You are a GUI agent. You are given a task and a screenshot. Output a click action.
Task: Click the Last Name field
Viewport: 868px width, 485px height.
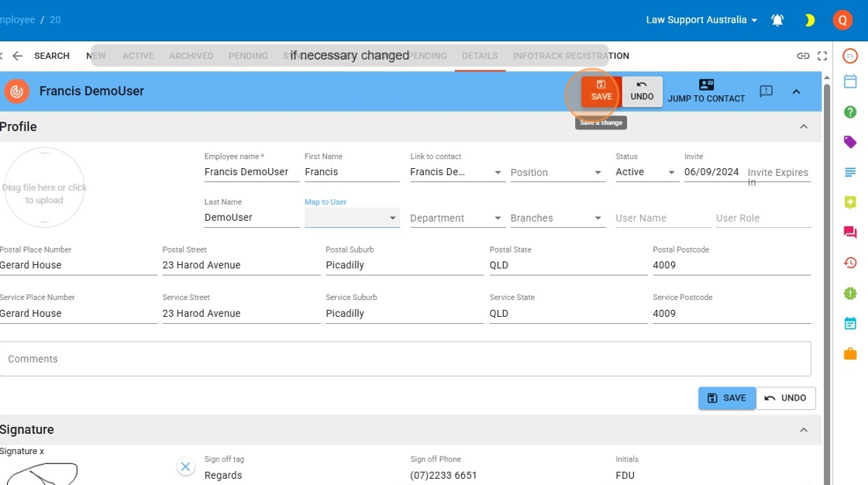[251, 218]
